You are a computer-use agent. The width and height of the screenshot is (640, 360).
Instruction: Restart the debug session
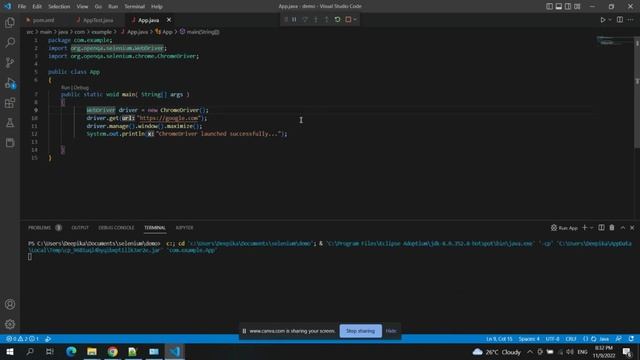337,20
